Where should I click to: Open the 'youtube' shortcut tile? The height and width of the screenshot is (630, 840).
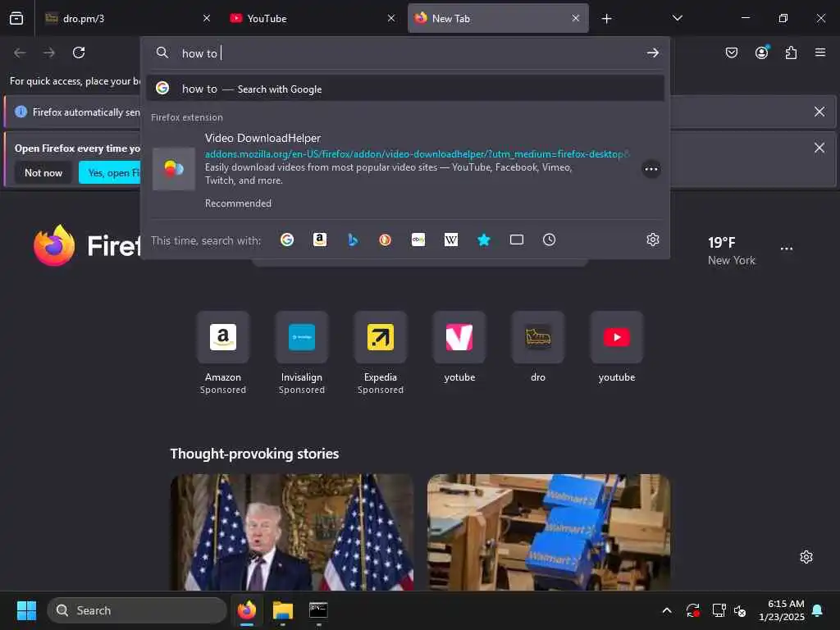tap(617, 348)
